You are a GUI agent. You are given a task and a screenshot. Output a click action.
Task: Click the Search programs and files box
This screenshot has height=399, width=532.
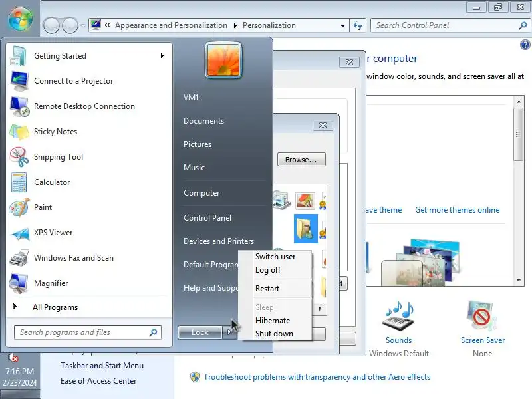[88, 332]
